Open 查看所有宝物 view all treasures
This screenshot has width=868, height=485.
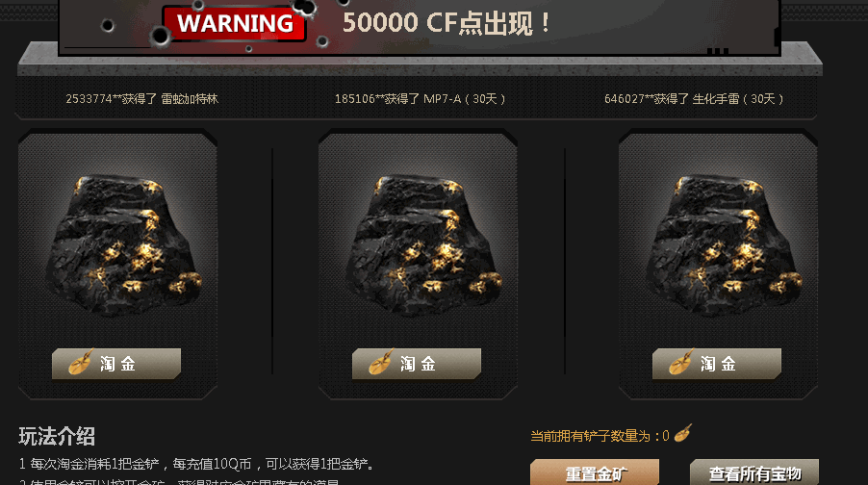coord(753,472)
